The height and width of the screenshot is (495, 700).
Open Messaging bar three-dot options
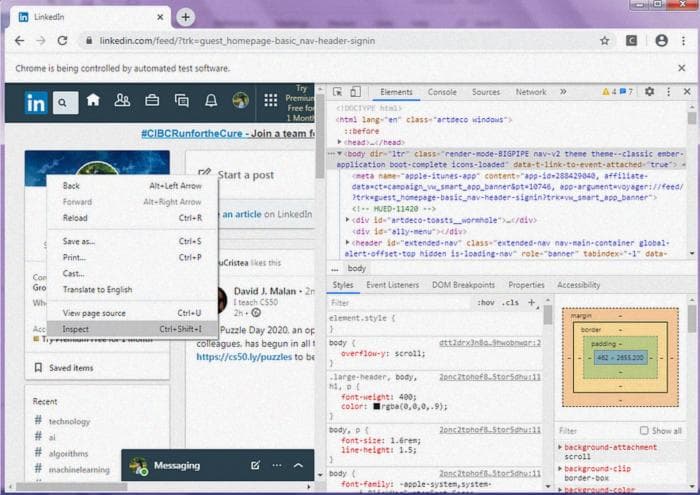277,466
